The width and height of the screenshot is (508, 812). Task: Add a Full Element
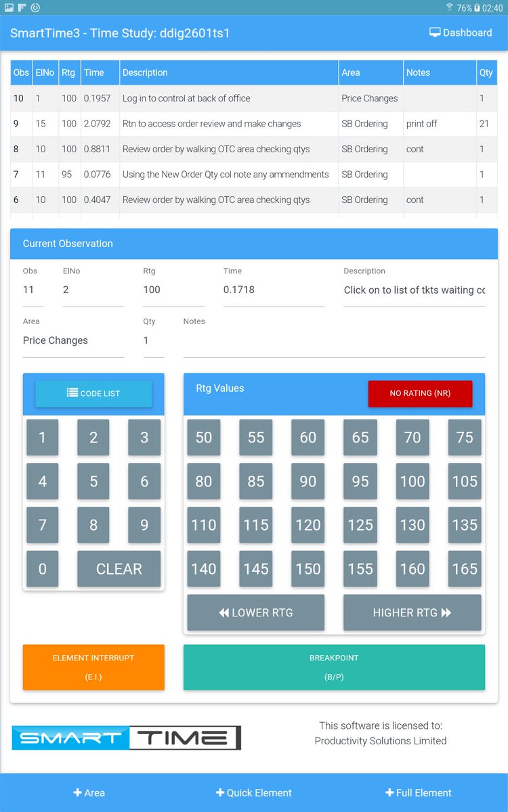point(419,792)
